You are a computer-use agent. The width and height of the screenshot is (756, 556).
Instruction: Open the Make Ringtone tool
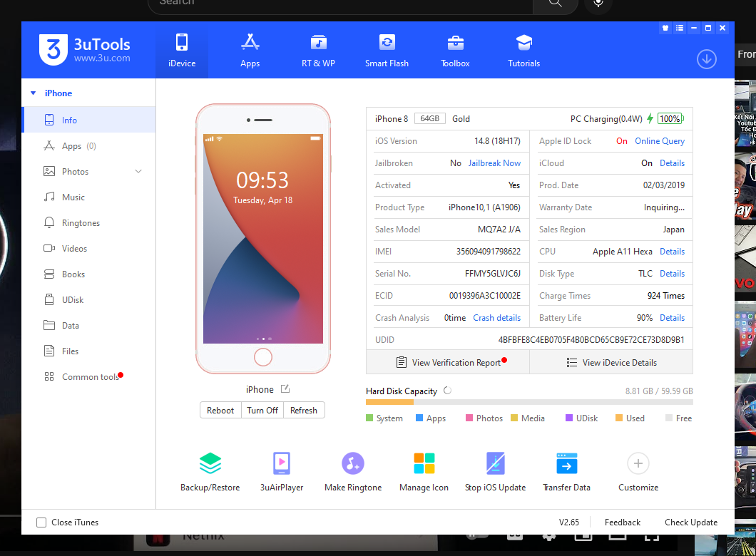coord(352,465)
